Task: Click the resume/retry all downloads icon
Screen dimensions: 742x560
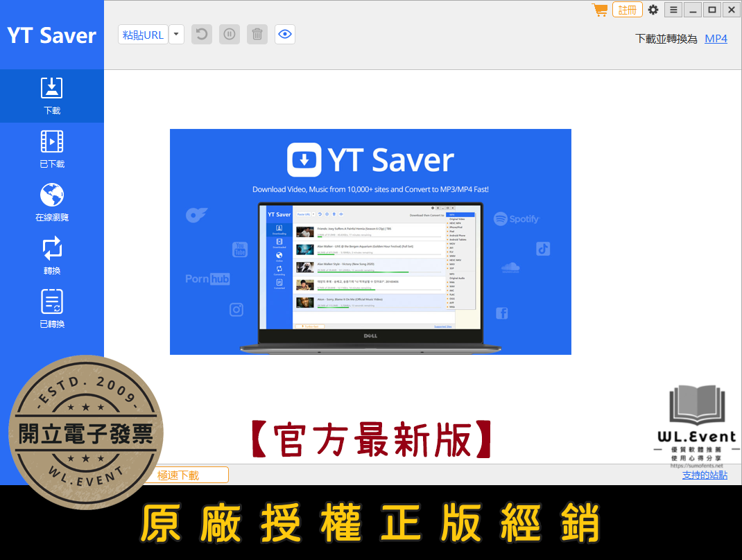Action: [x=202, y=35]
